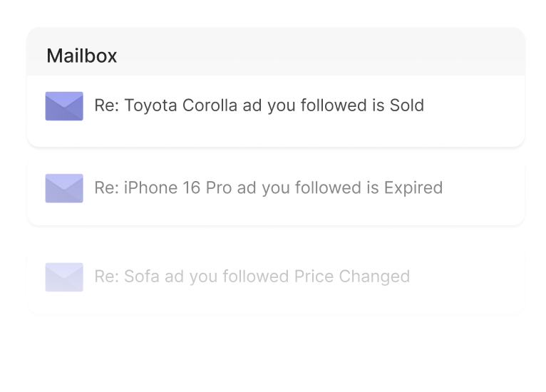Open the iPhone 16 Pro Expired email
This screenshot has width=546, height=392.
268,188
